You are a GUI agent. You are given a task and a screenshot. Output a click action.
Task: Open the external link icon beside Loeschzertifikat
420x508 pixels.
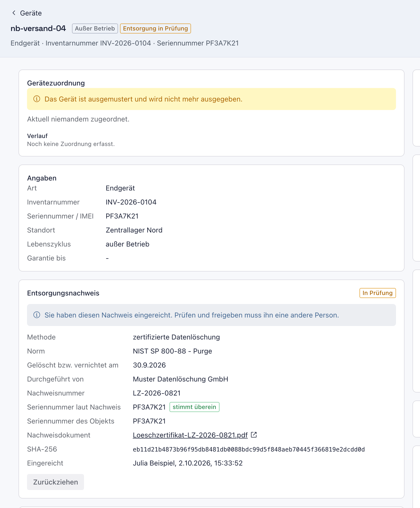pos(254,435)
